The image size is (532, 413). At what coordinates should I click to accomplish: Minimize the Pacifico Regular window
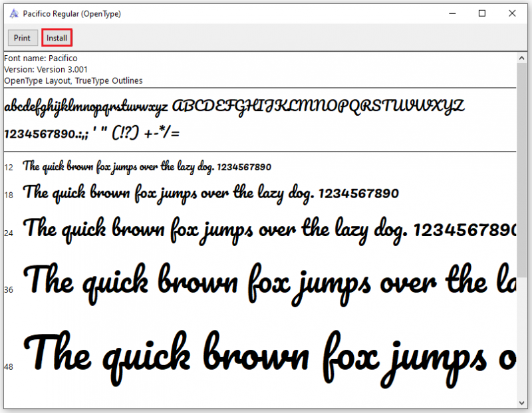[452, 13]
